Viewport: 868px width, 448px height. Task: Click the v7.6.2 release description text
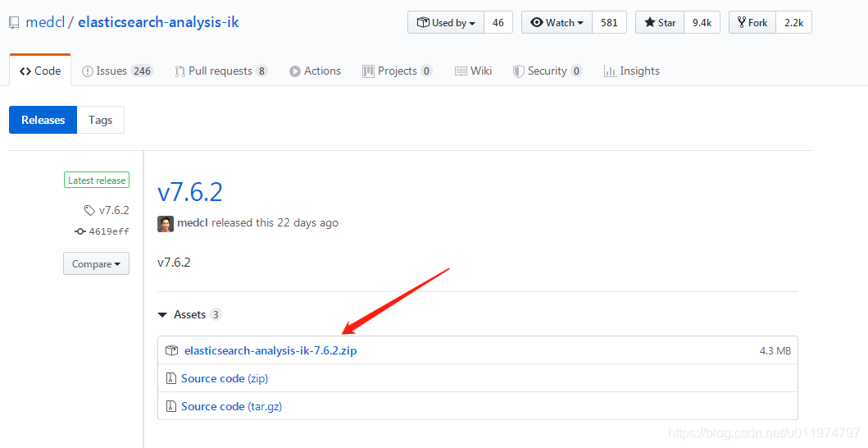(174, 263)
